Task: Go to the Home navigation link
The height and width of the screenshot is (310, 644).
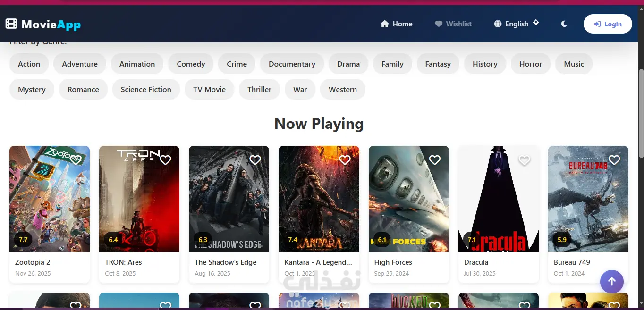Action: pos(397,24)
